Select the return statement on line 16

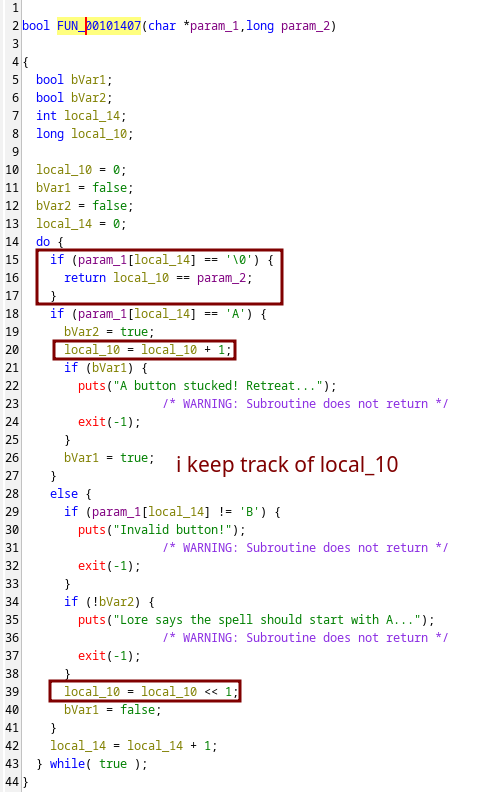(158, 278)
